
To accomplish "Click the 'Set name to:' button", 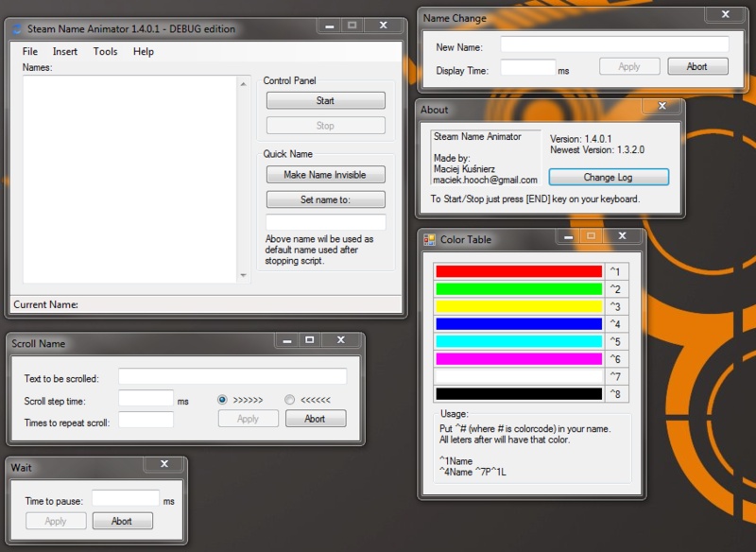I will coord(325,199).
